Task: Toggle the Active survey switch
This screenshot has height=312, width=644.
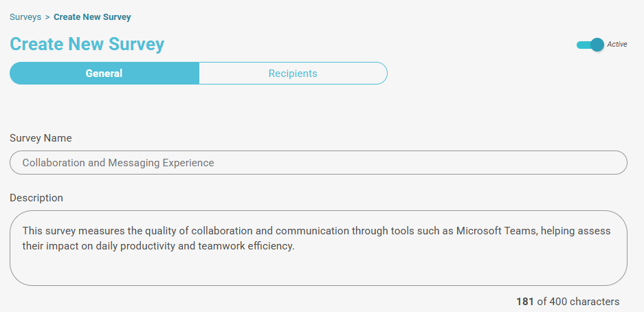Action: (x=590, y=45)
